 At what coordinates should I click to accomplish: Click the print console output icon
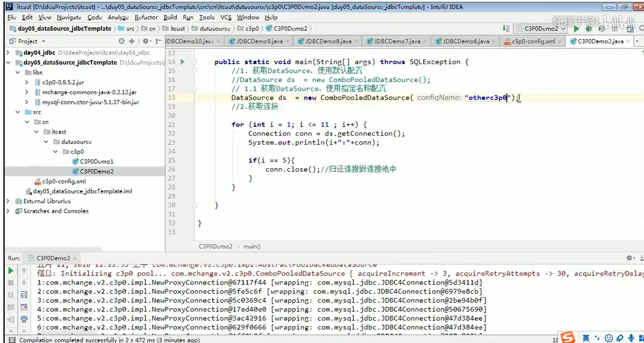(x=24, y=319)
